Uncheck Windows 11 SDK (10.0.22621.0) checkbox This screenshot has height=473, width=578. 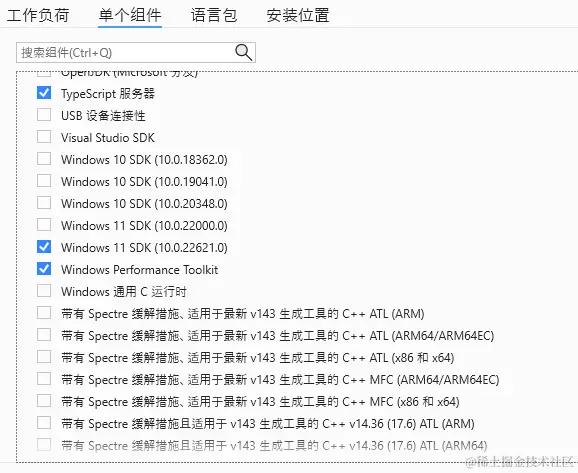(44, 247)
